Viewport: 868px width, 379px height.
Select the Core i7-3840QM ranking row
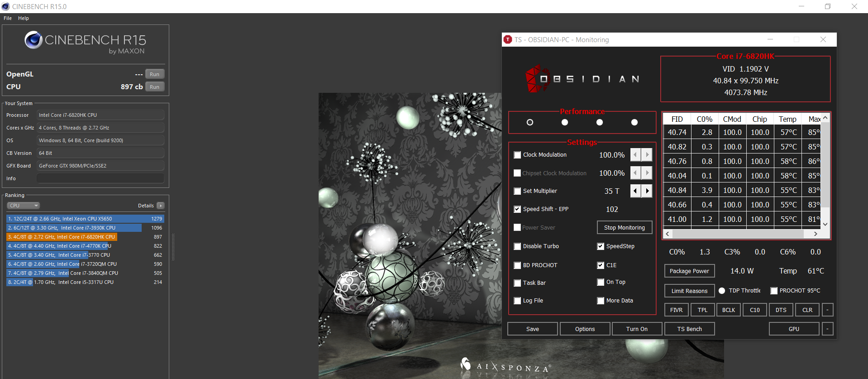pos(85,273)
